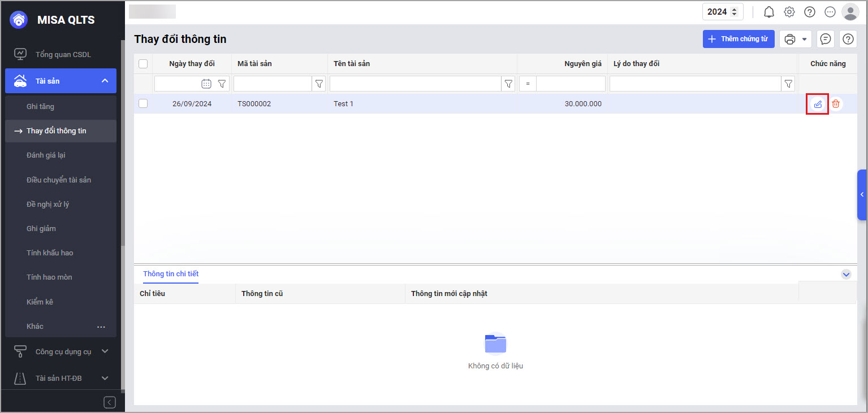Click the printer icon
The height and width of the screenshot is (413, 868).
(x=790, y=39)
